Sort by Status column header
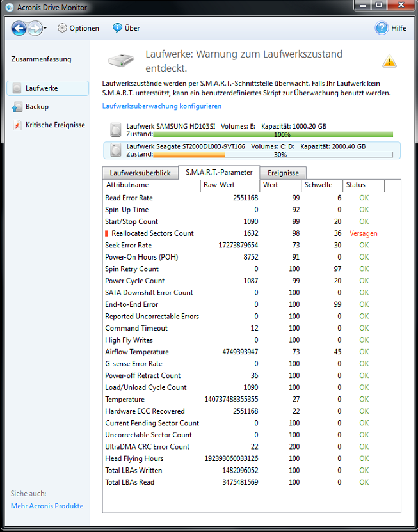 (364, 185)
